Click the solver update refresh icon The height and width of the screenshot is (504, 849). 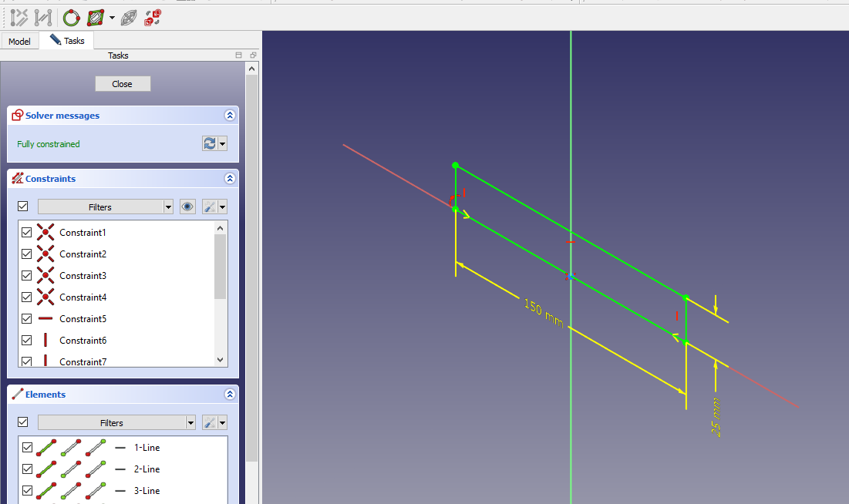(x=210, y=143)
